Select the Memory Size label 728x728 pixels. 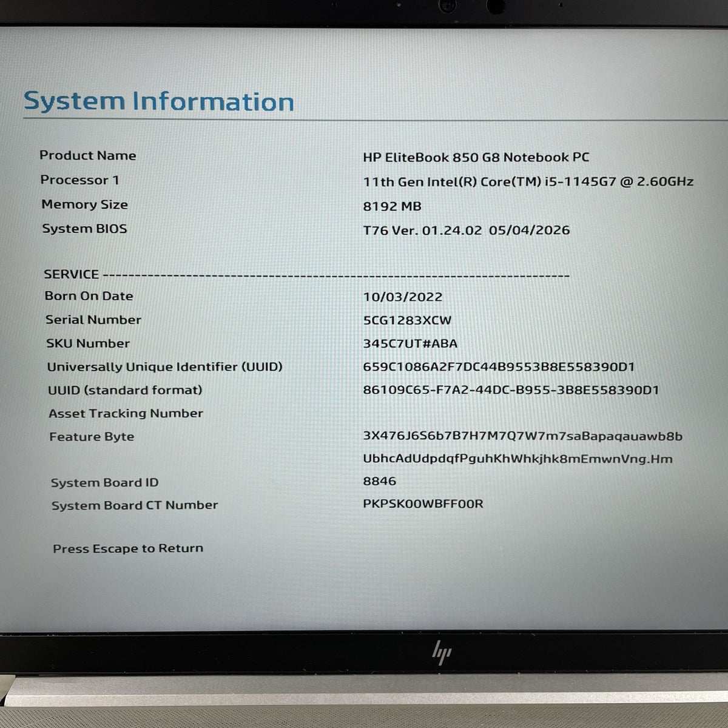coord(84,204)
